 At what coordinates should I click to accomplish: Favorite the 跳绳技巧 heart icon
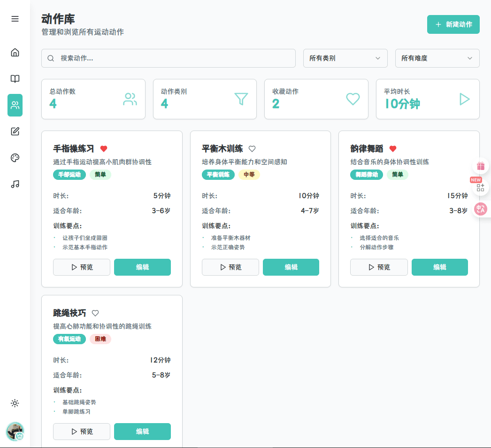(95, 313)
